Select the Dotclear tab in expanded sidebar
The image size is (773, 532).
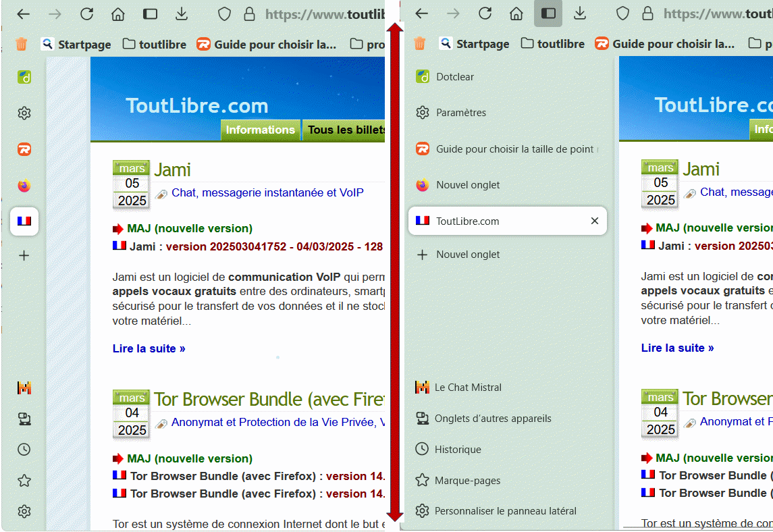[508, 77]
